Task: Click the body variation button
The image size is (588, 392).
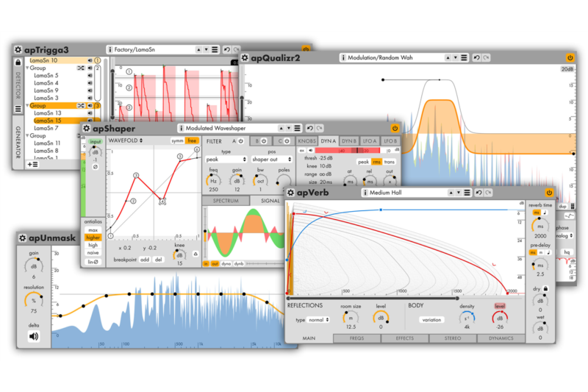Action: tap(433, 320)
